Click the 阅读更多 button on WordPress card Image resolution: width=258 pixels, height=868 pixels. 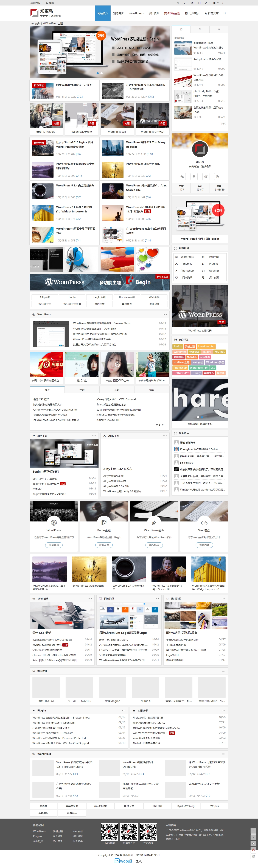[54, 545]
